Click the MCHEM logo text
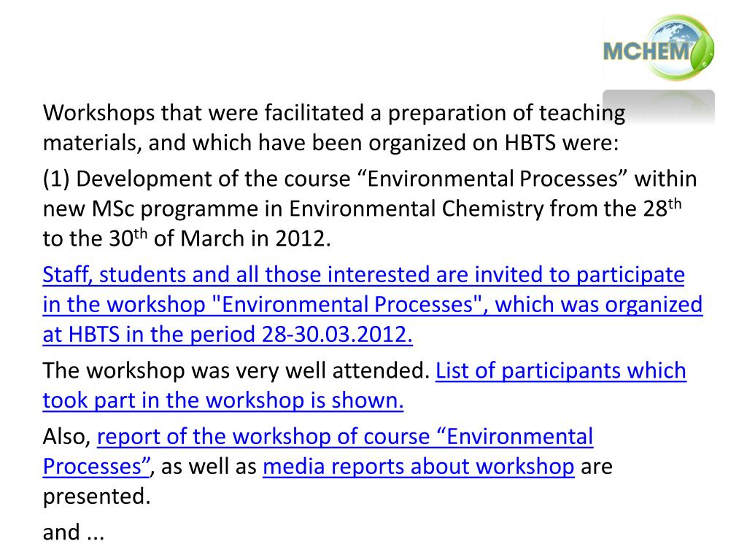The width and height of the screenshot is (747, 560). (x=646, y=51)
